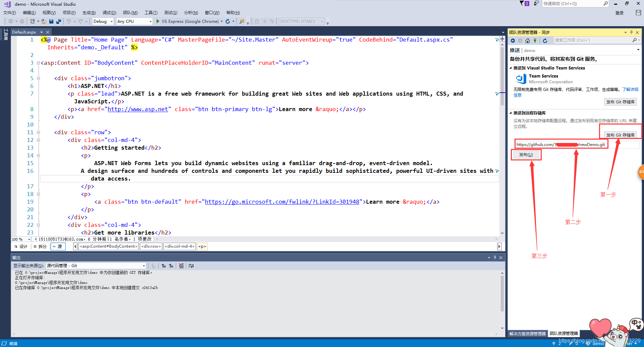Open the 推送 | demo page dropdown arrow
This screenshot has height=347, width=644.
638,50
